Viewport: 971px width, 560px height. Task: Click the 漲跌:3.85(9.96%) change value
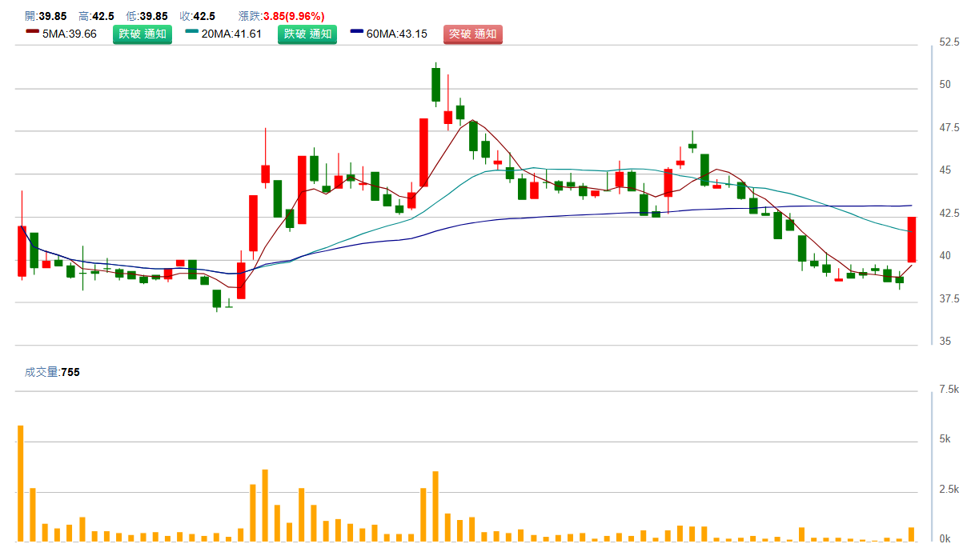[x=281, y=16]
